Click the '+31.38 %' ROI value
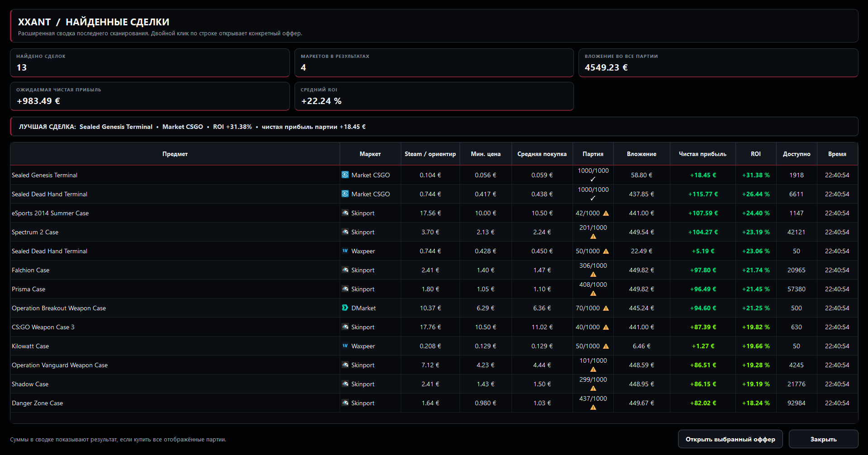The width and height of the screenshot is (868, 455). coord(756,175)
